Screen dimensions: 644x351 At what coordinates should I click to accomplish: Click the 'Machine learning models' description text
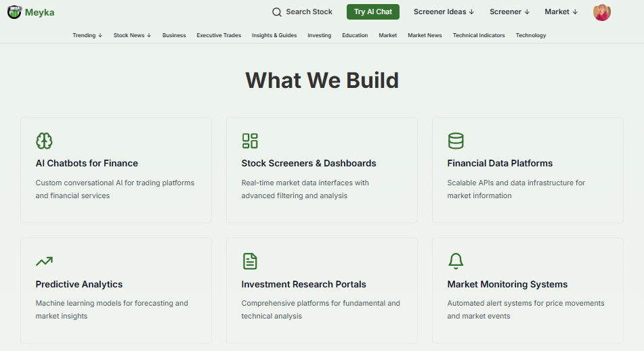pyautogui.click(x=112, y=310)
